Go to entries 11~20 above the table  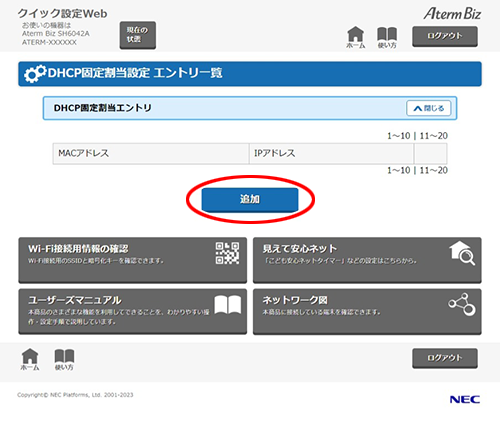click(434, 136)
